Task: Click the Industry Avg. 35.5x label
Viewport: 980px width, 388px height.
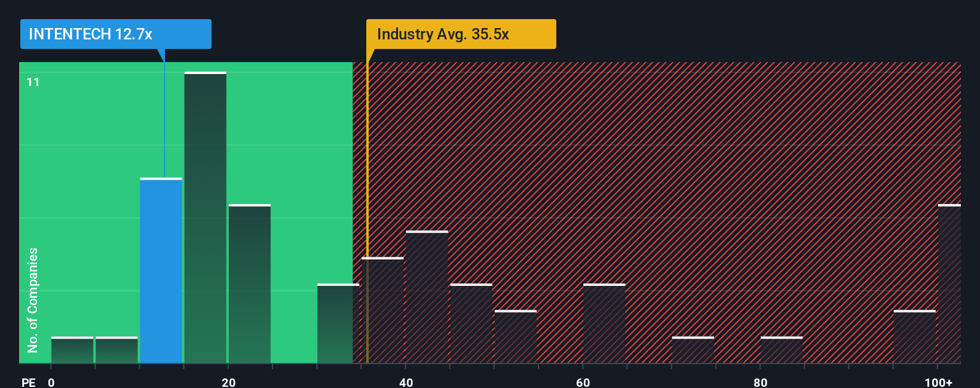Action: 461,34
